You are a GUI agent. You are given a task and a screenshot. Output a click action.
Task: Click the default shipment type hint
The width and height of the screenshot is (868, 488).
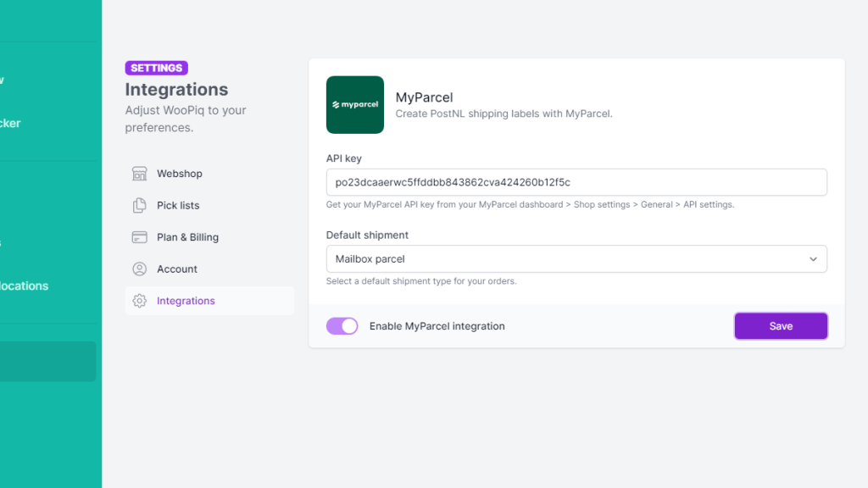pos(421,281)
